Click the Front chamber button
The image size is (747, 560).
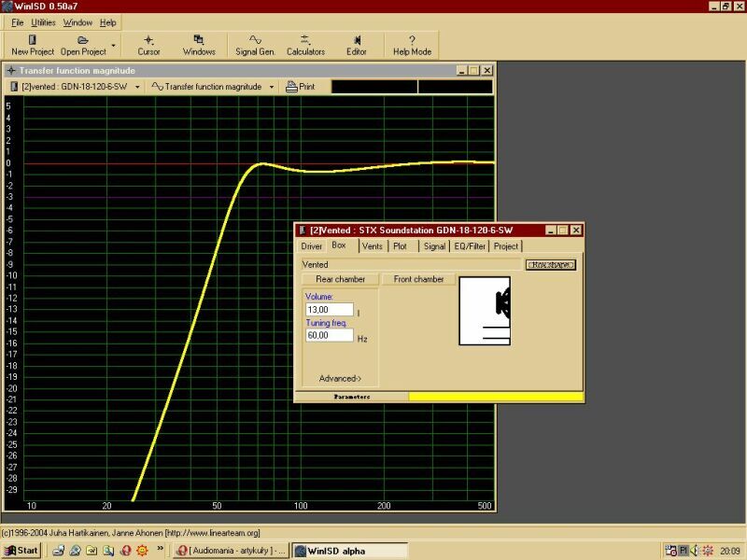click(x=418, y=279)
